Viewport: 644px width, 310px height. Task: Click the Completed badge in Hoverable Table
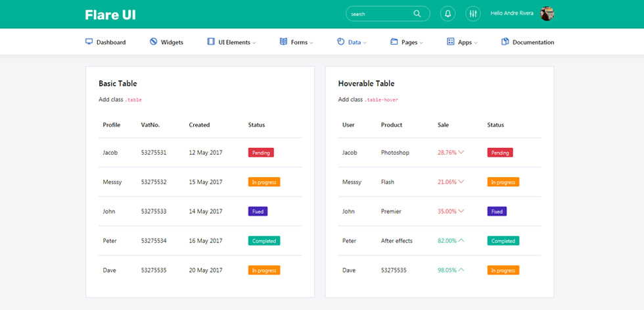click(x=503, y=241)
